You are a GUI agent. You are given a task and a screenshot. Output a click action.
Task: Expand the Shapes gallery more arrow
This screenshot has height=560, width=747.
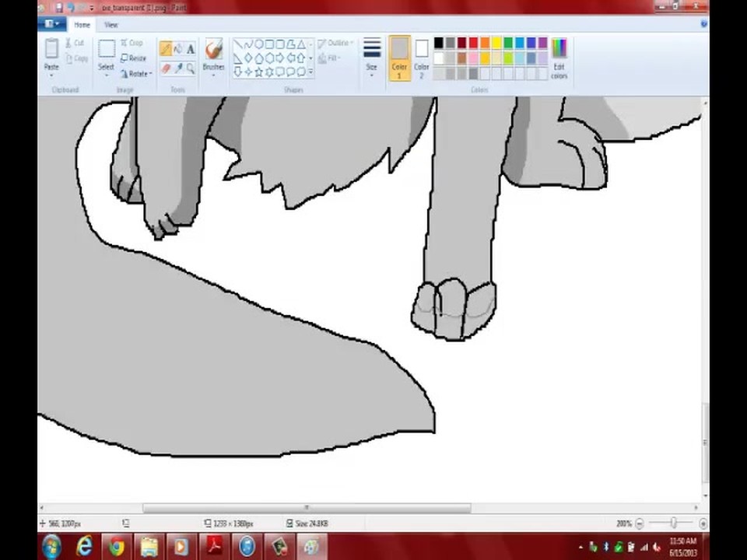pos(310,72)
